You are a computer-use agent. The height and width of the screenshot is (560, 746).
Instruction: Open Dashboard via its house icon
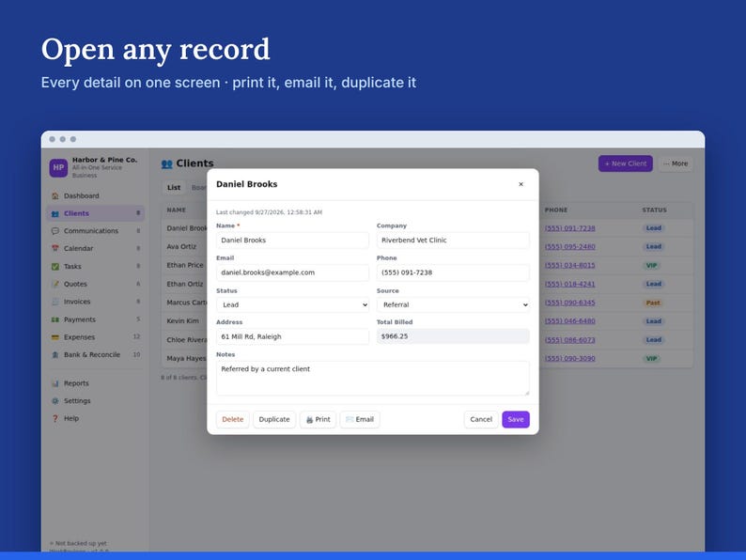[x=55, y=195]
